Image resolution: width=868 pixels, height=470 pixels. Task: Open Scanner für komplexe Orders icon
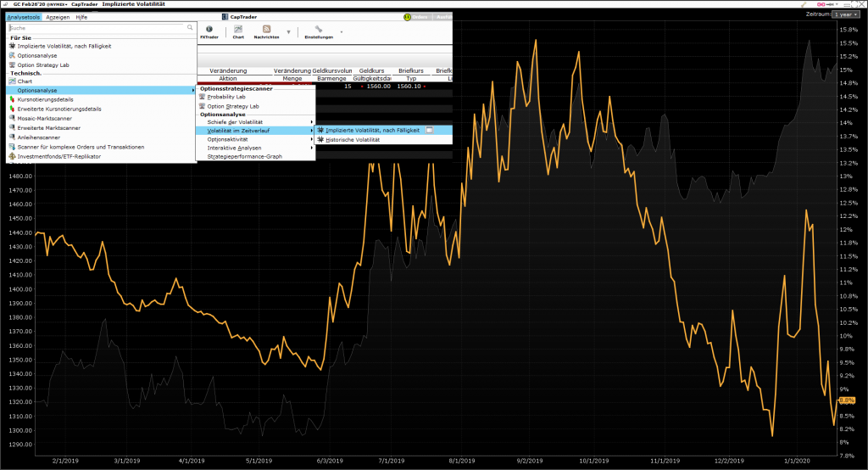click(x=12, y=147)
